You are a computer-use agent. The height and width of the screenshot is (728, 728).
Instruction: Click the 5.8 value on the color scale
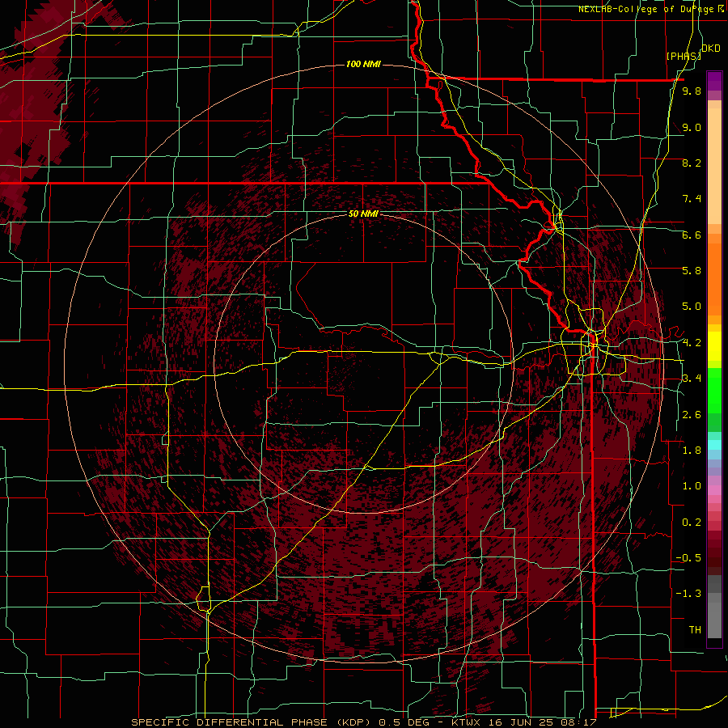click(692, 271)
